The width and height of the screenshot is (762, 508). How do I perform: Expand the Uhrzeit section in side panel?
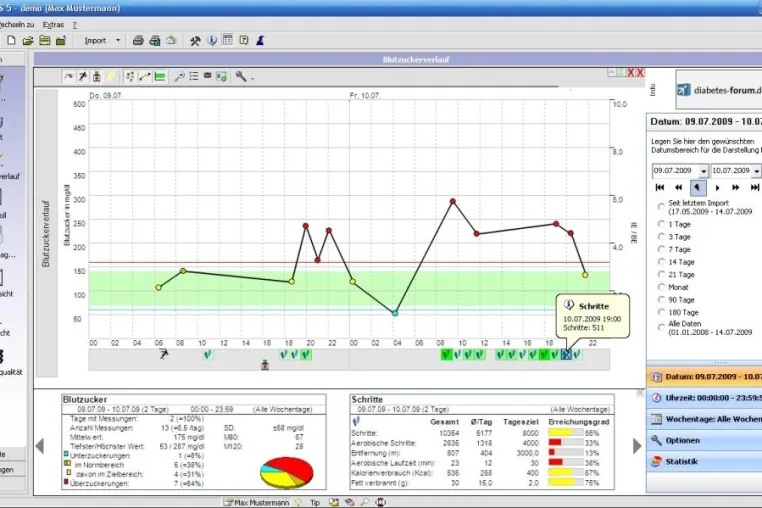(704, 398)
